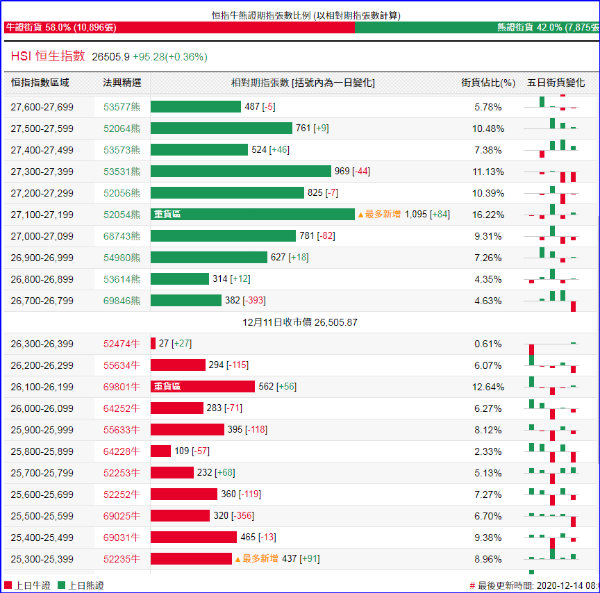Click the five-day sparkline in the 26,700-26,799 row
Screen dimensions: 600x593
[553, 301]
